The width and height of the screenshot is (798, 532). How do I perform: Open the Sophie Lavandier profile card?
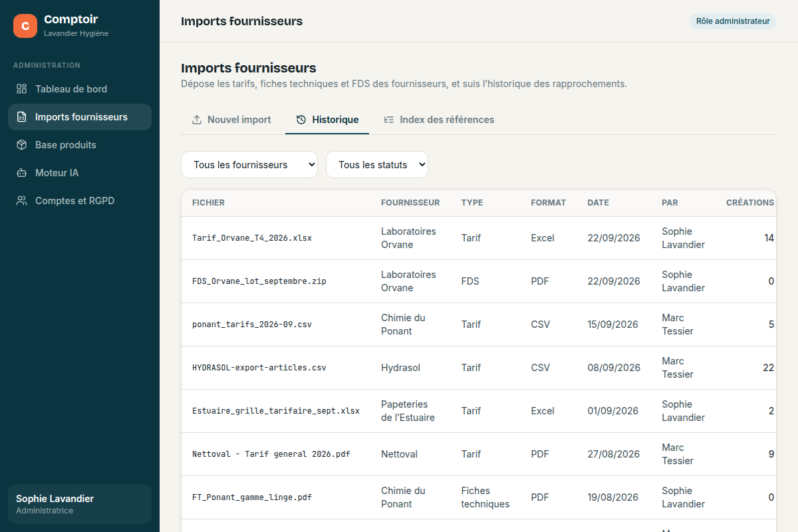point(80,504)
